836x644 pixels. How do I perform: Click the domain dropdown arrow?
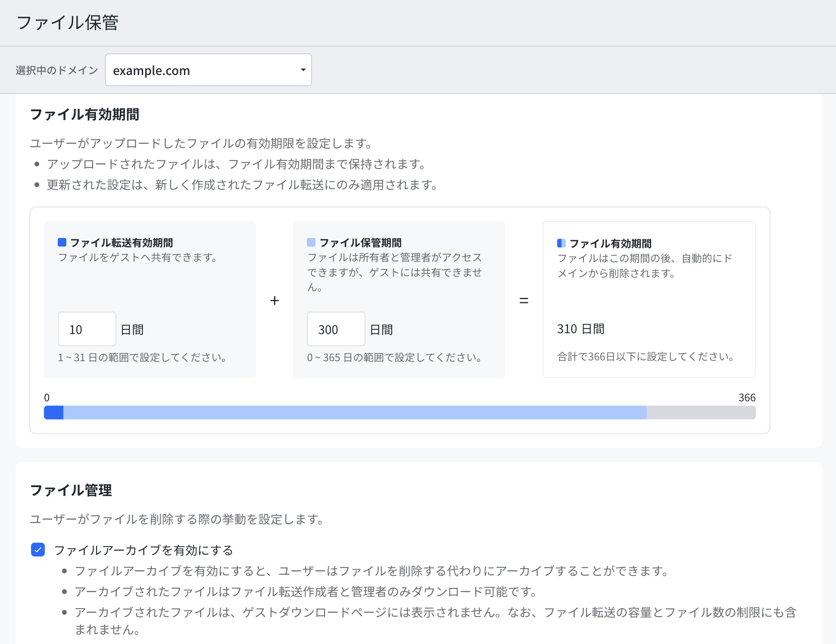pyautogui.click(x=303, y=70)
